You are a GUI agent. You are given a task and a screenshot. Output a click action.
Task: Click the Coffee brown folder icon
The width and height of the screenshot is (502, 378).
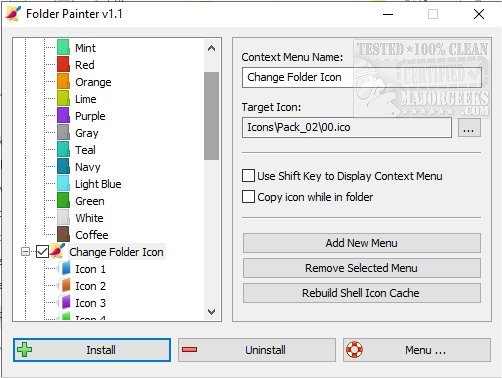(63, 234)
